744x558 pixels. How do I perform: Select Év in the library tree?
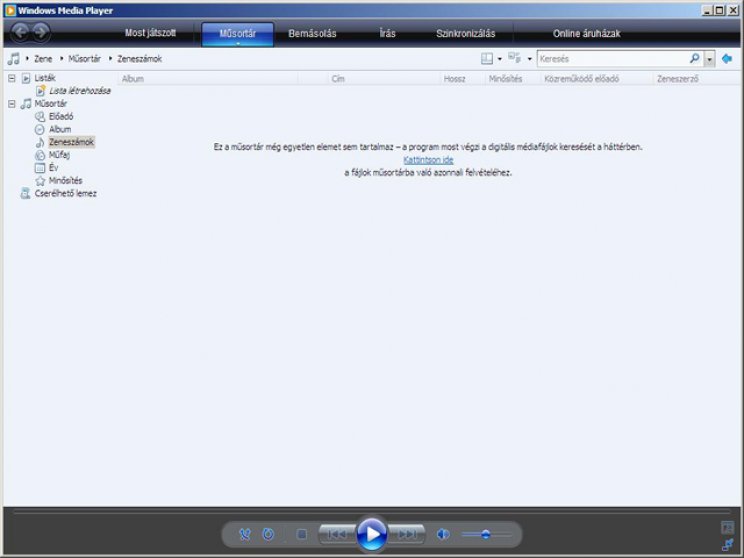(x=53, y=168)
